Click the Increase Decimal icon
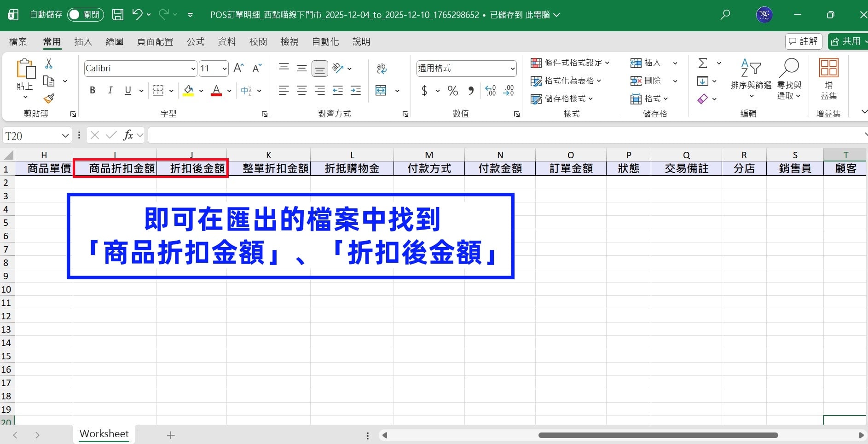The width and height of the screenshot is (868, 444). pos(491,90)
